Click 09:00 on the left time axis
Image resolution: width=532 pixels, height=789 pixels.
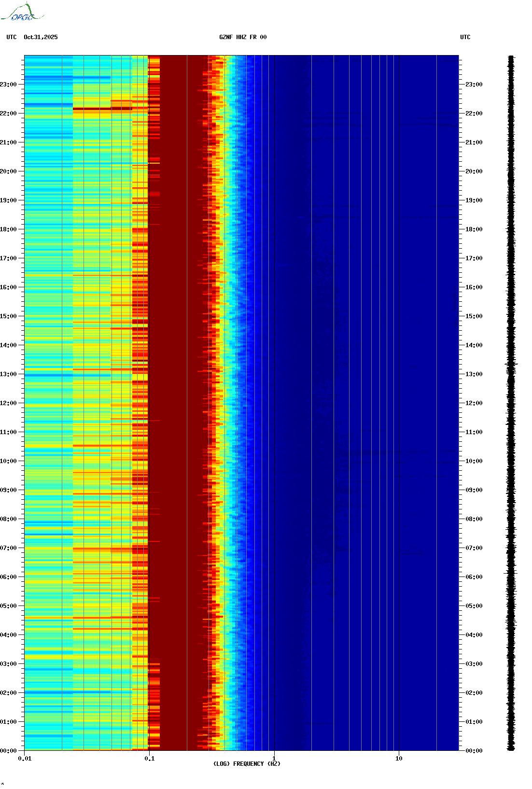[x=8, y=490]
